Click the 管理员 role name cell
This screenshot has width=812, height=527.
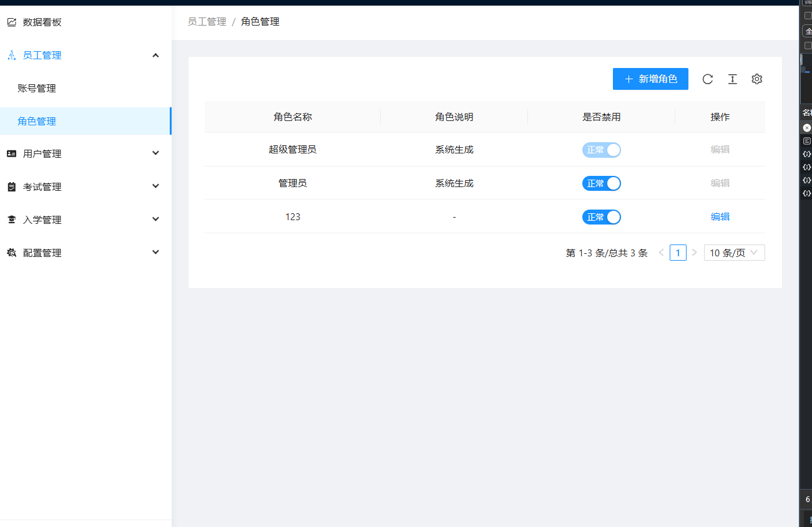coord(293,183)
